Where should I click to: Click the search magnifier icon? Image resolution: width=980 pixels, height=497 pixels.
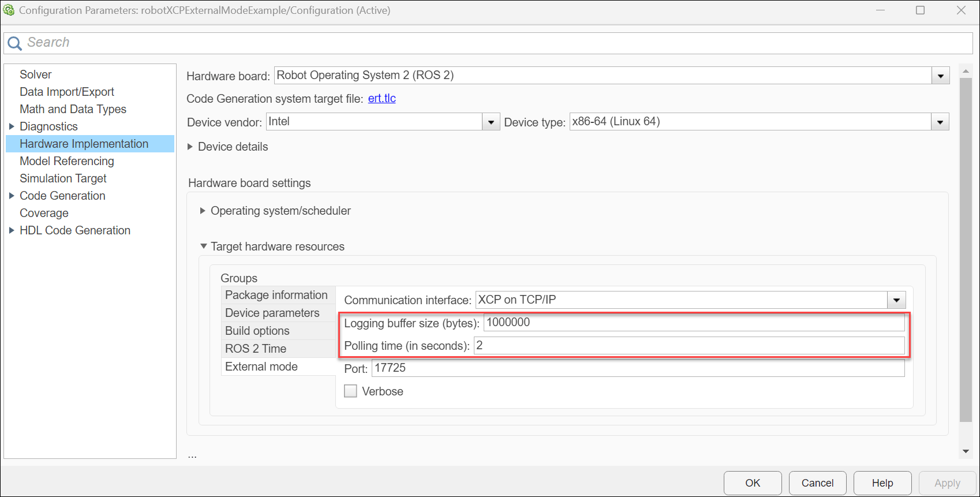click(x=14, y=43)
